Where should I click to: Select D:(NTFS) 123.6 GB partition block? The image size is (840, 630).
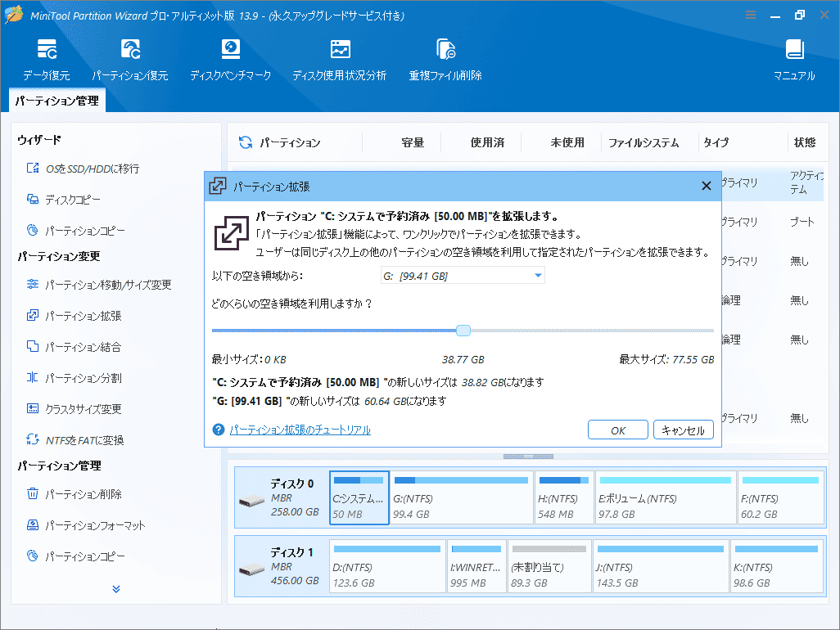coord(387,566)
